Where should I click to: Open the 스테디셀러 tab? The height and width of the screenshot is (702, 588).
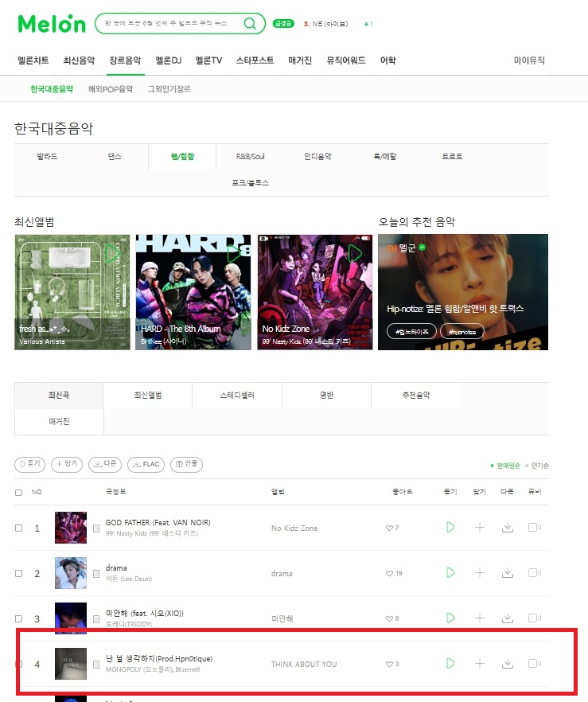[237, 396]
